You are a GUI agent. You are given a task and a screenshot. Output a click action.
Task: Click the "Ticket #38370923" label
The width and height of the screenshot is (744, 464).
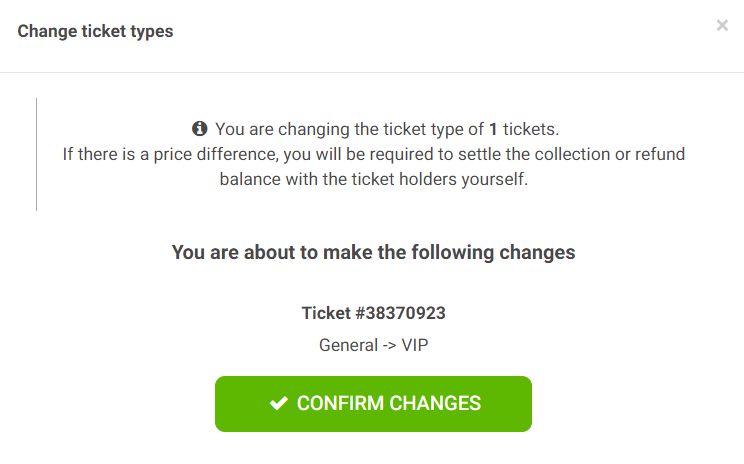[x=373, y=313]
